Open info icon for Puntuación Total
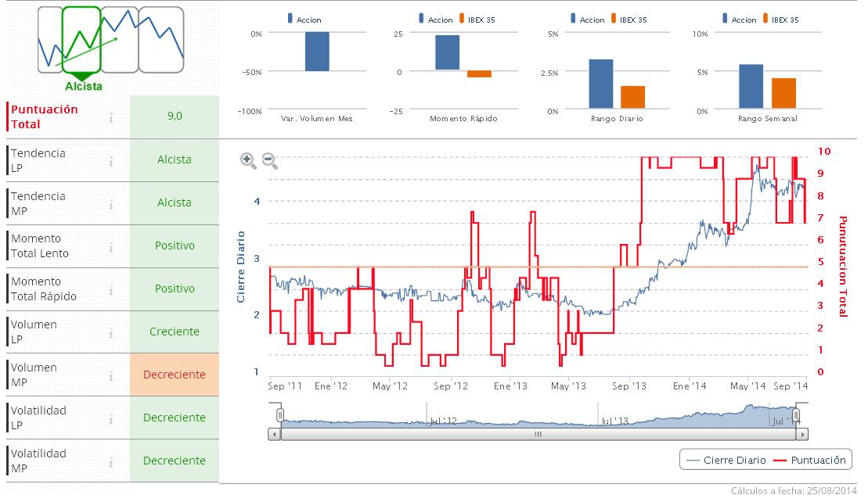Screen dimensions: 868x502 click(x=111, y=117)
